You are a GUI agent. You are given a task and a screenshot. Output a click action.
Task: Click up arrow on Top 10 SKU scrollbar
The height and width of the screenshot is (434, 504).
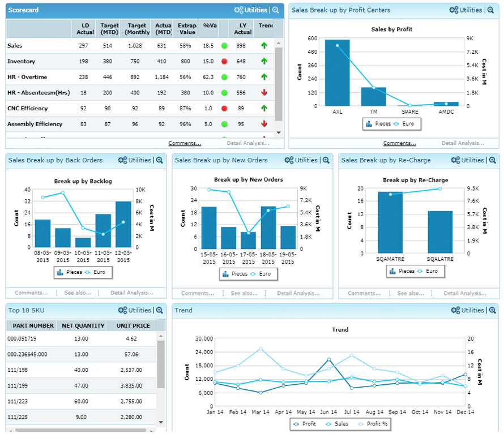(x=161, y=336)
